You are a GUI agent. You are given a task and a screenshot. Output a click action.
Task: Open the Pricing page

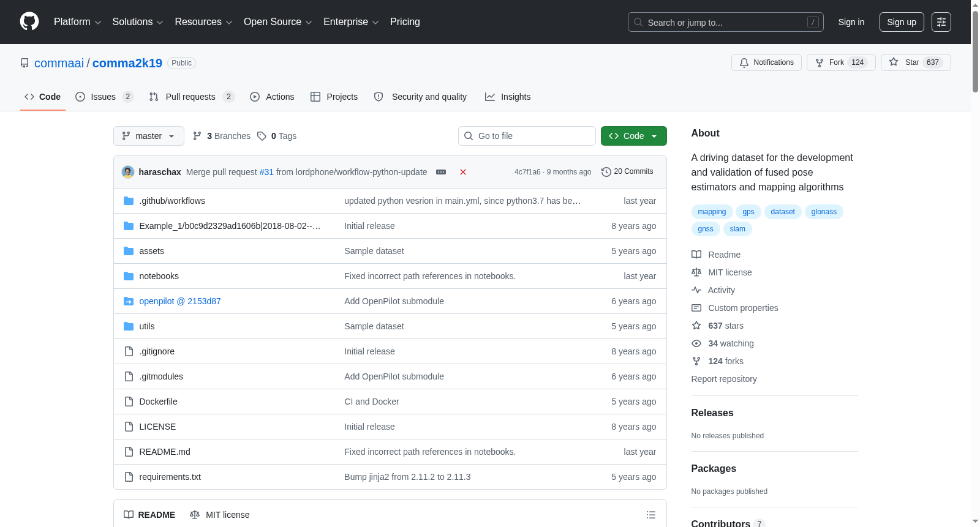[405, 22]
